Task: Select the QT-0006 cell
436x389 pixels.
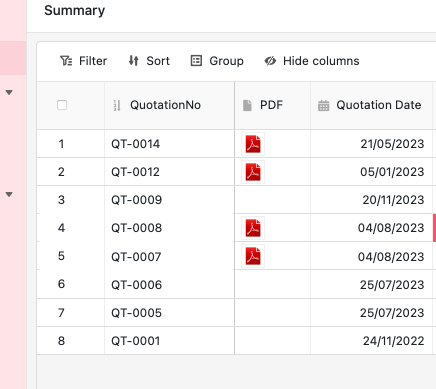Action: click(x=169, y=285)
